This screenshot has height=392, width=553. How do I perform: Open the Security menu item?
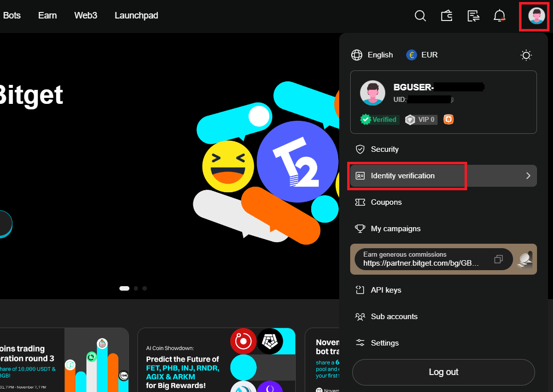pos(443,149)
